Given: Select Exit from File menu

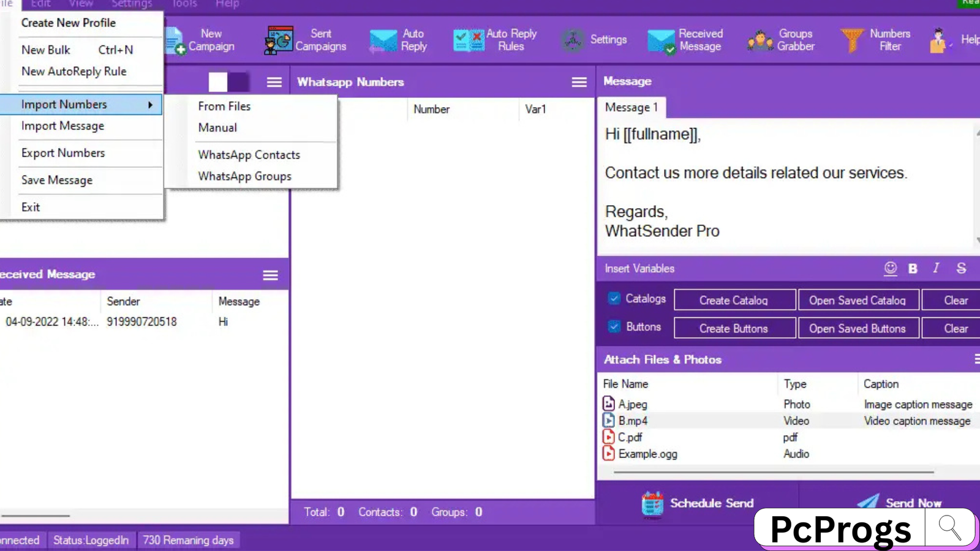Looking at the screenshot, I should click(31, 207).
